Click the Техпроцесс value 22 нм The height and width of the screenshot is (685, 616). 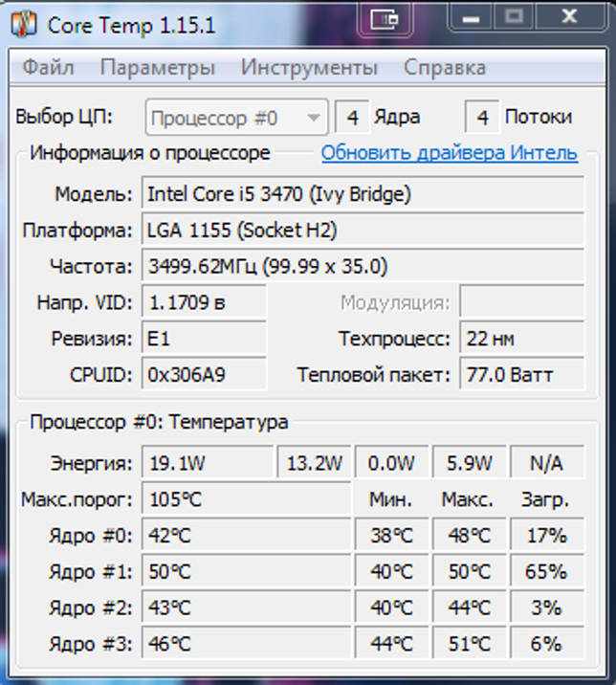pyautogui.click(x=521, y=339)
